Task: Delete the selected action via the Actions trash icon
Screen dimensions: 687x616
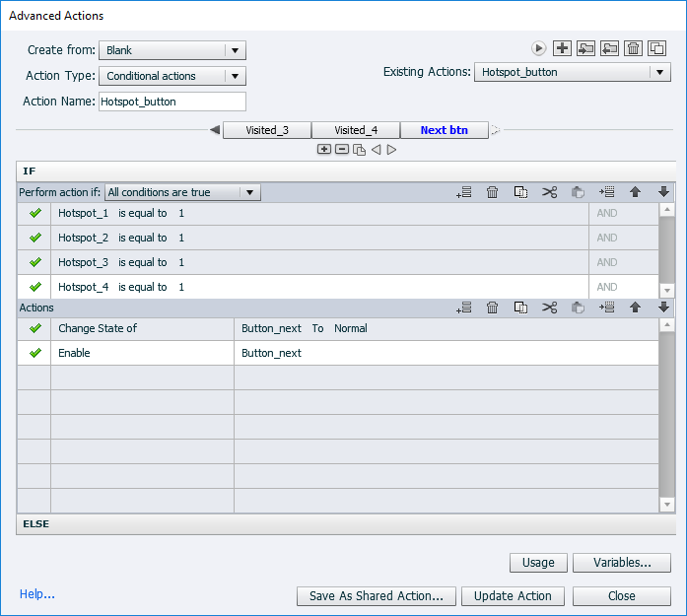Action: click(493, 308)
